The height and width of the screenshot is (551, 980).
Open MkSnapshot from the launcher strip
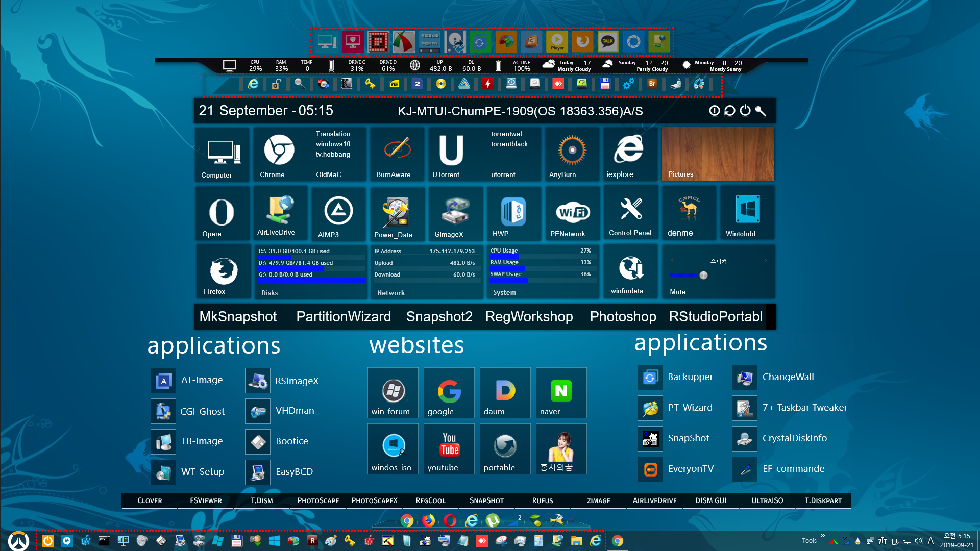pos(238,317)
